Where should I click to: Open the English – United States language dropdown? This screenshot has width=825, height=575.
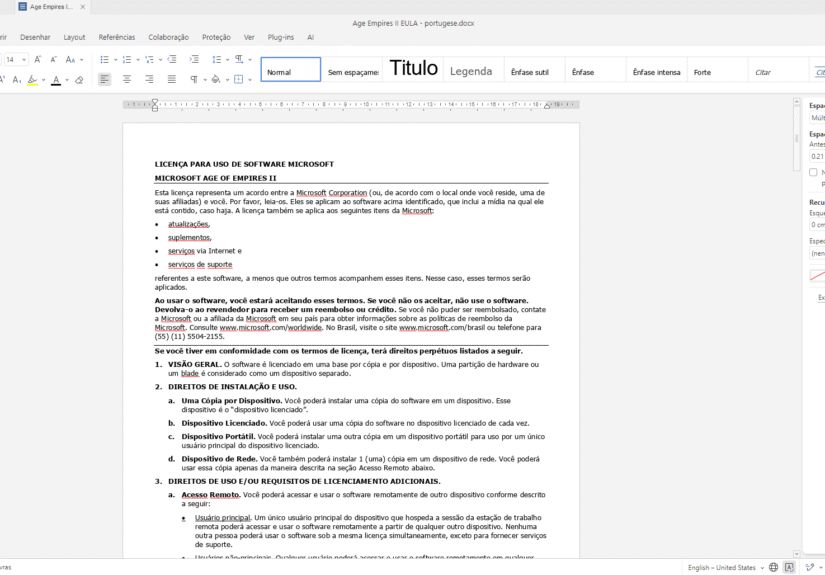point(725,567)
